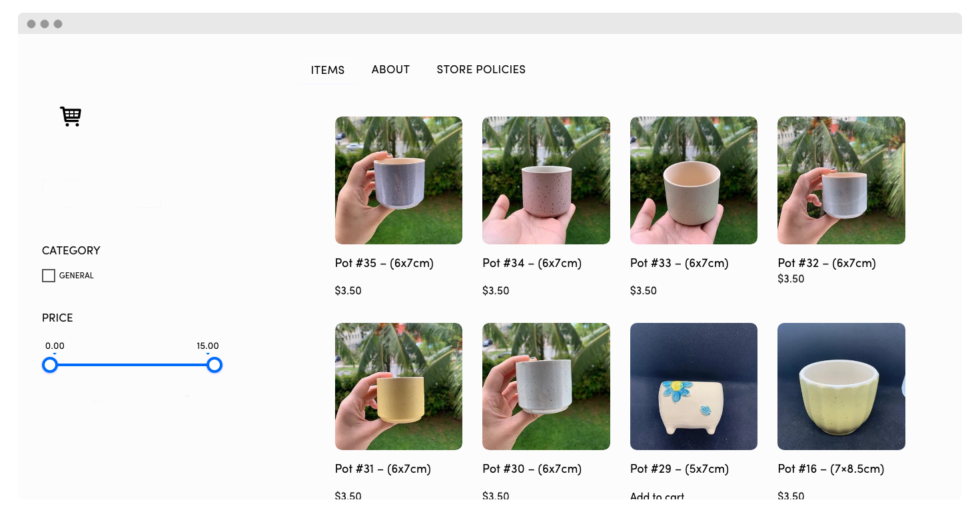The height and width of the screenshot is (512, 980).
Task: Follow the Pot #29 – (5x7cm) link
Action: coord(680,469)
